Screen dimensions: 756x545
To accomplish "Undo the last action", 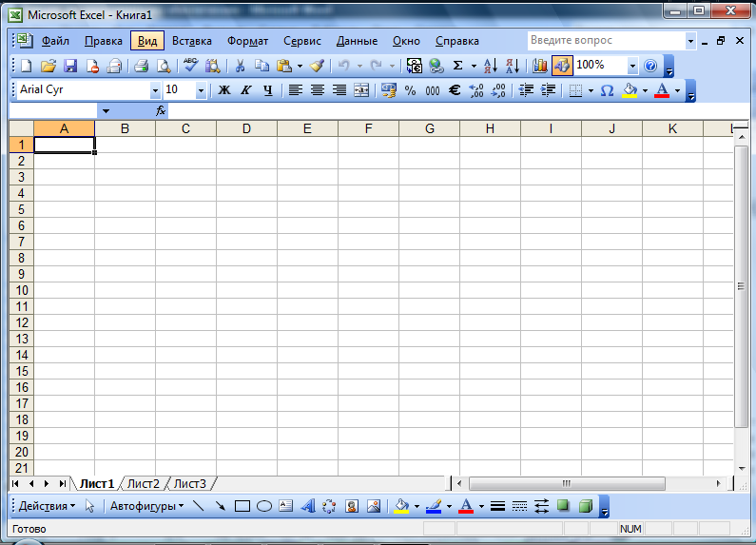I will [343, 66].
